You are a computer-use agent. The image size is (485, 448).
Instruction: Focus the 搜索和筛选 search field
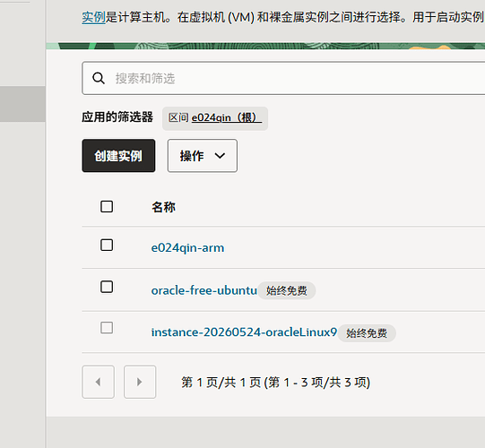pyautogui.click(x=283, y=78)
